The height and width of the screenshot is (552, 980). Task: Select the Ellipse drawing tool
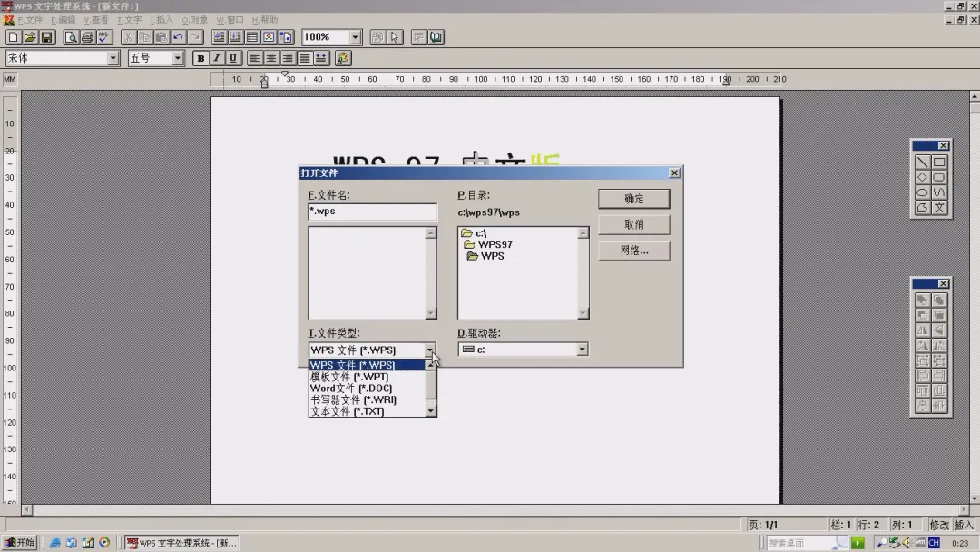point(922,192)
